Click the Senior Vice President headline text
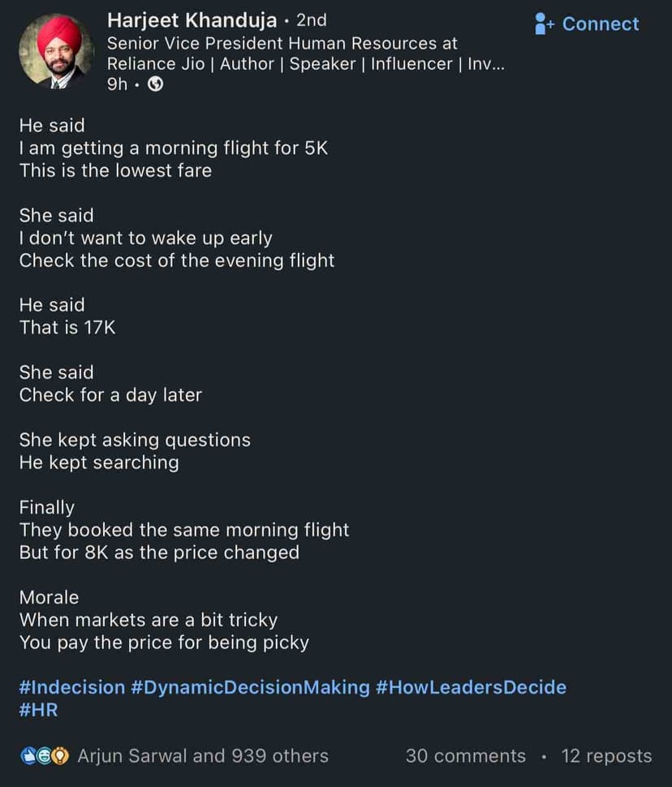The width and height of the screenshot is (672, 787). coord(282,43)
